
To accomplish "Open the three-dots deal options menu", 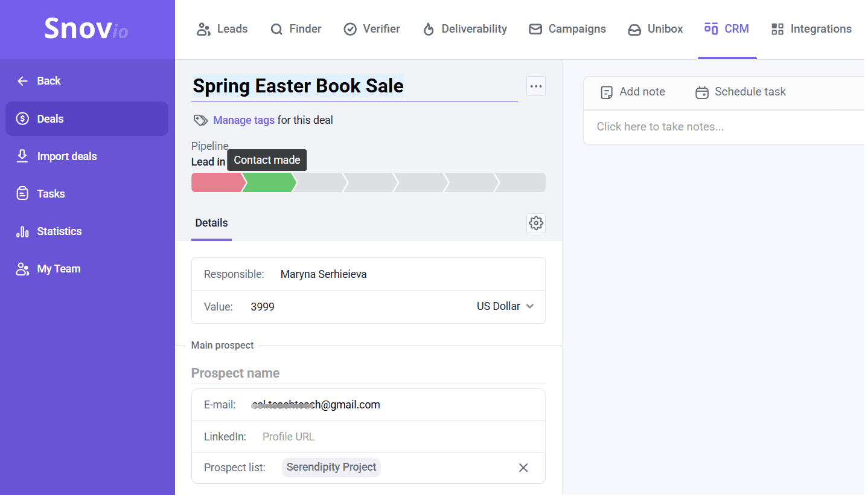I will click(x=535, y=86).
